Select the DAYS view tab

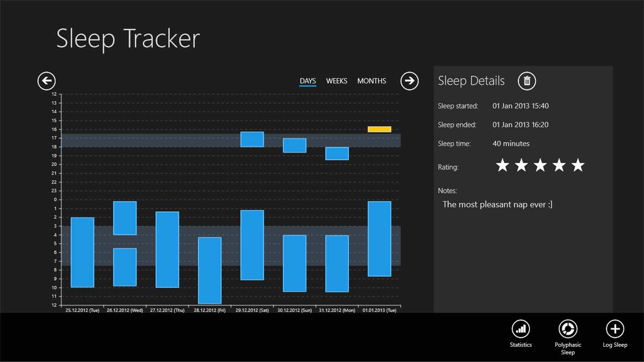click(308, 81)
